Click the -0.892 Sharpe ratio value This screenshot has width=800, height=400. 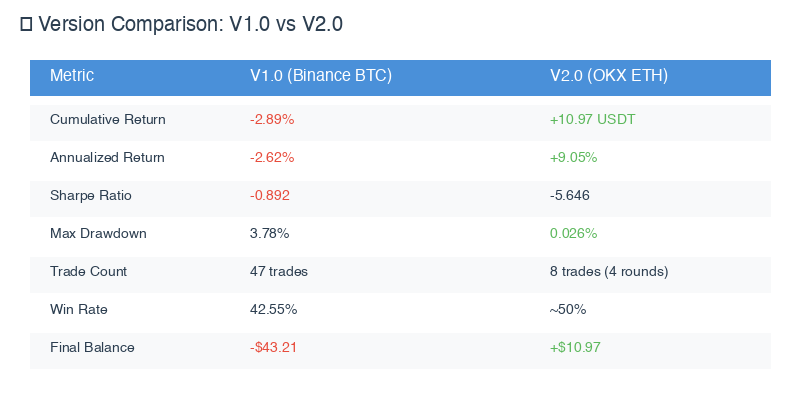[270, 196]
